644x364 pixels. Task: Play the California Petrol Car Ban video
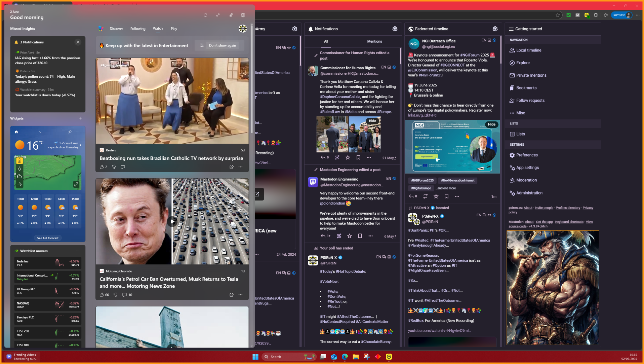coord(172,221)
